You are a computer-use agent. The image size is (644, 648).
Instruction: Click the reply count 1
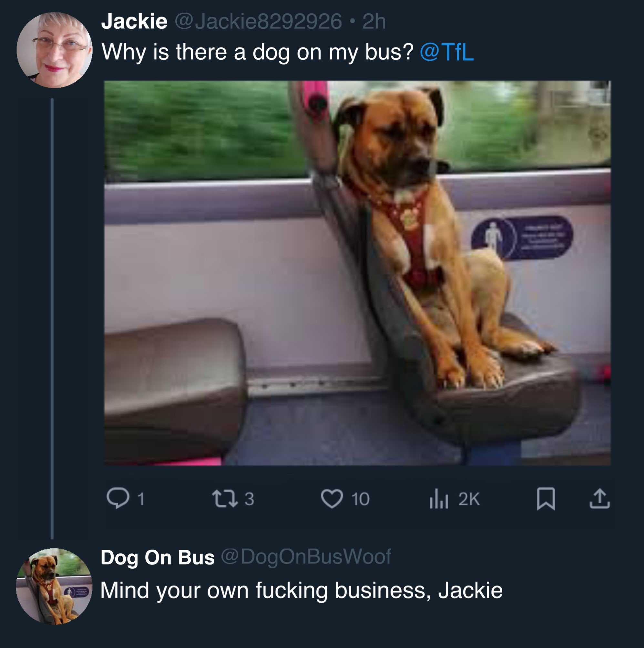[x=141, y=499]
